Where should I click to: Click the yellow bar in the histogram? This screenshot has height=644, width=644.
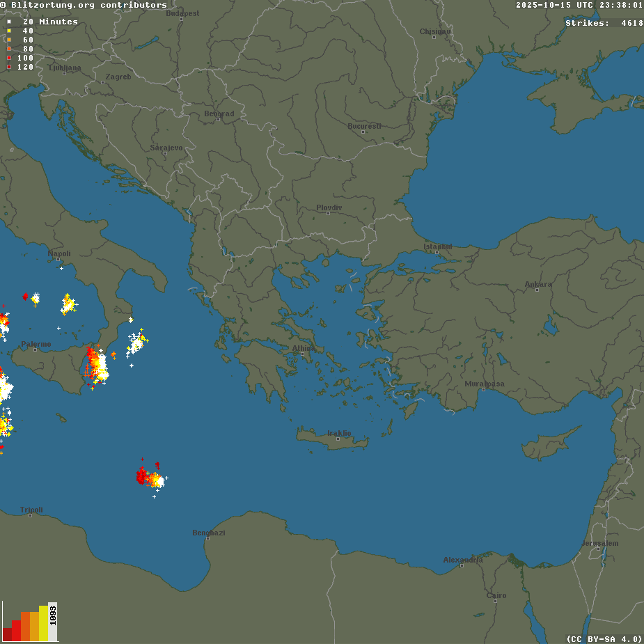[x=44, y=623]
